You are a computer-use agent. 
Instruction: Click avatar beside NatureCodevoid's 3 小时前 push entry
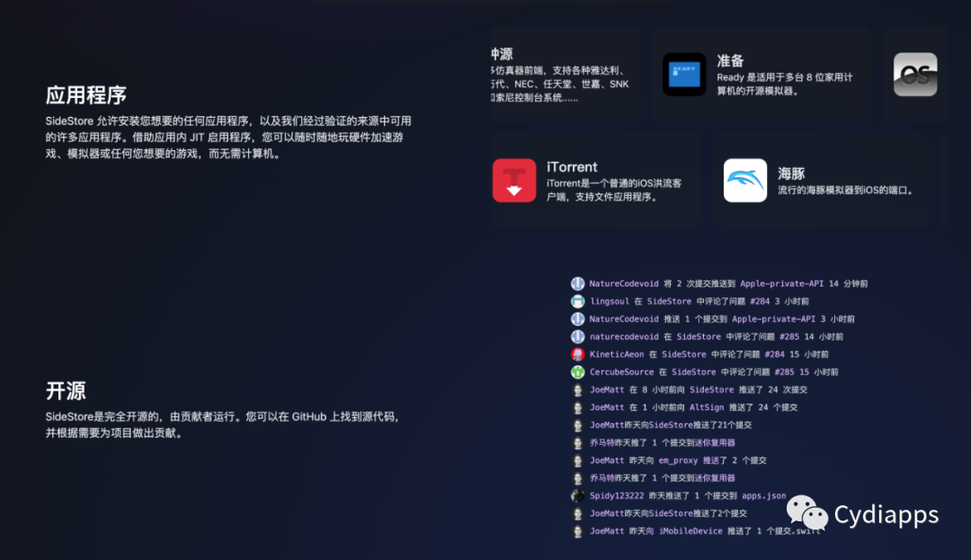578,319
